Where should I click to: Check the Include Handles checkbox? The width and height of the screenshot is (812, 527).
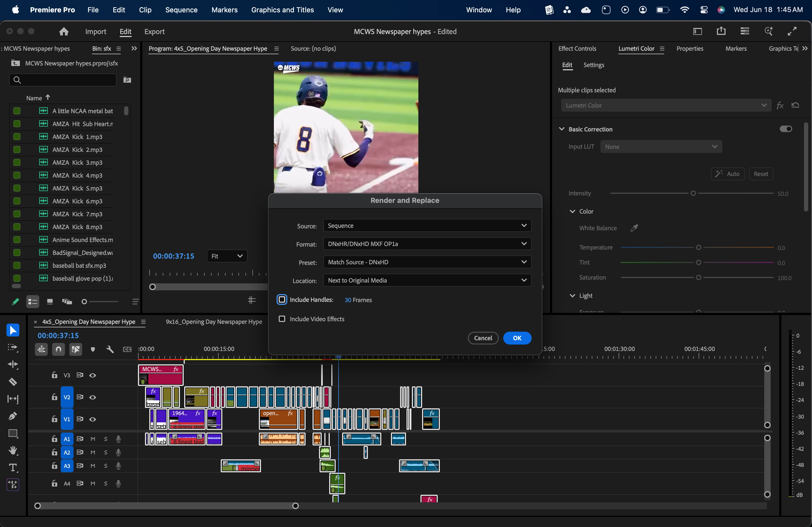click(x=282, y=300)
